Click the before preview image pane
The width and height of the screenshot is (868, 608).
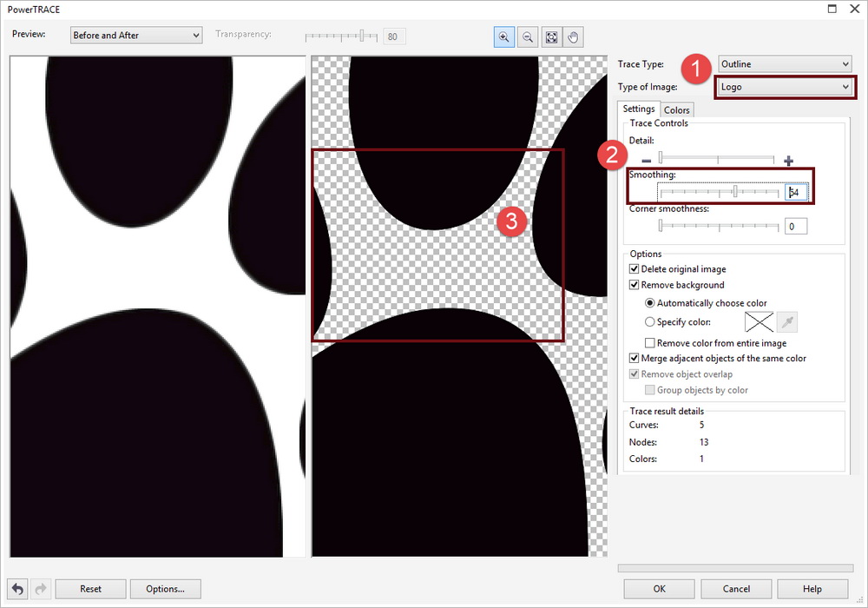[158, 307]
